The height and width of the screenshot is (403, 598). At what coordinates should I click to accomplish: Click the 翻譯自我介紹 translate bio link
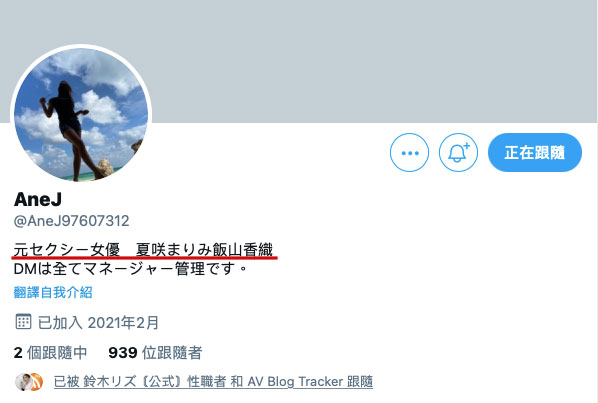[53, 292]
